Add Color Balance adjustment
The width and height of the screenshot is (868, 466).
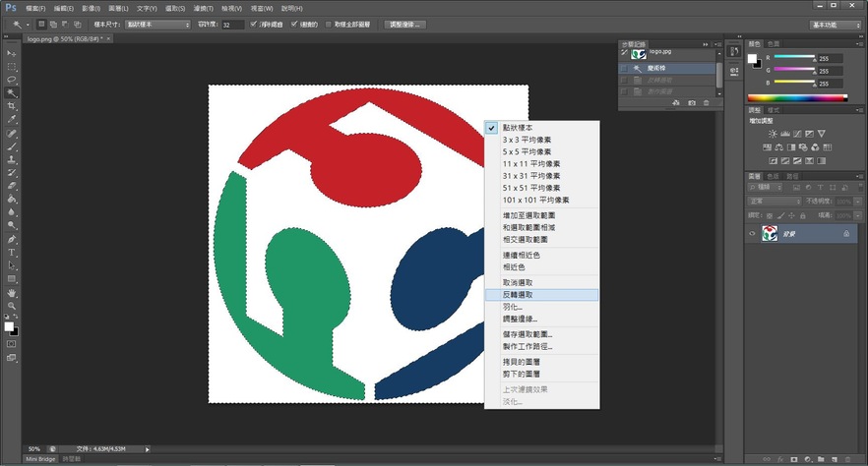pos(778,147)
